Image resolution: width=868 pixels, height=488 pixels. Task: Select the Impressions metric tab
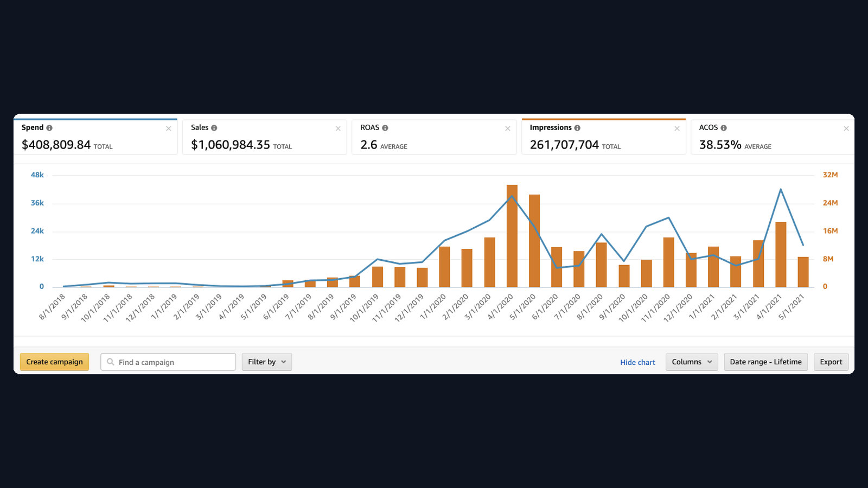604,137
